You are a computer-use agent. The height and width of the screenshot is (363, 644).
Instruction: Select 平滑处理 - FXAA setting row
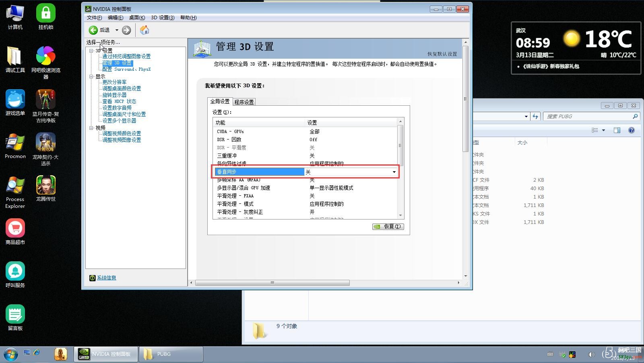305,196
